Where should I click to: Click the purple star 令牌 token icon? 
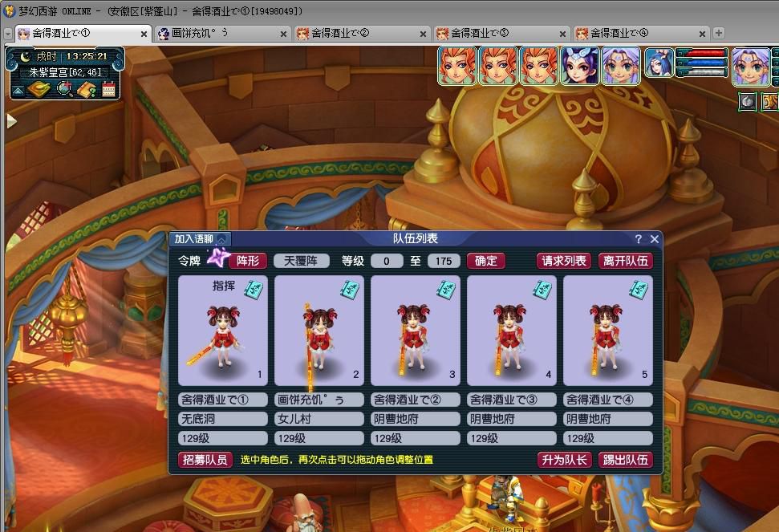218,258
